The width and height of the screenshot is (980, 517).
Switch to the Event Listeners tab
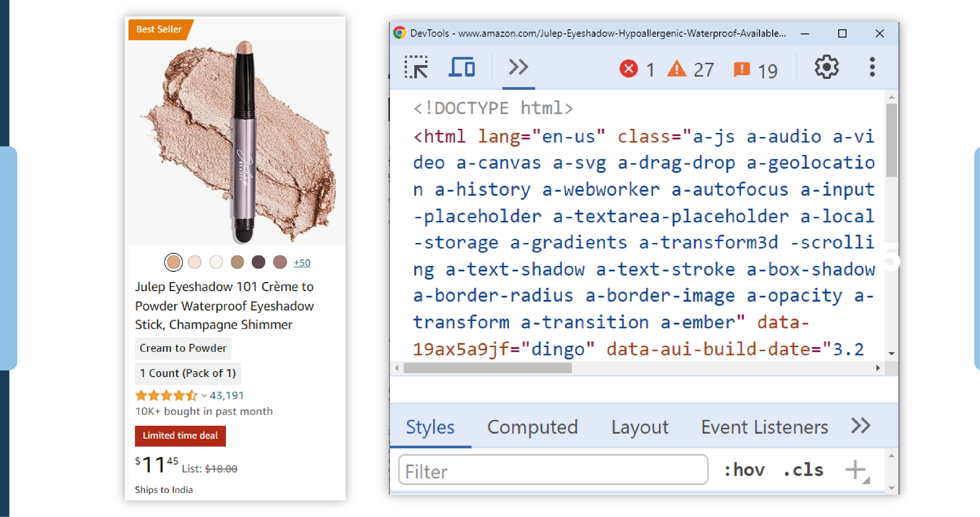click(x=764, y=427)
